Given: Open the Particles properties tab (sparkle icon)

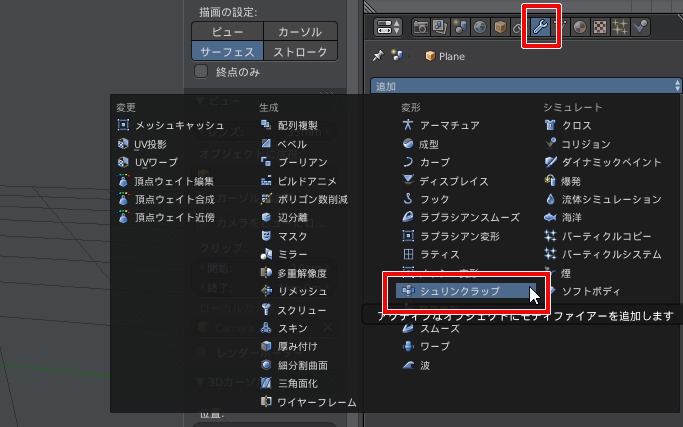Looking at the screenshot, I should pos(620,27).
